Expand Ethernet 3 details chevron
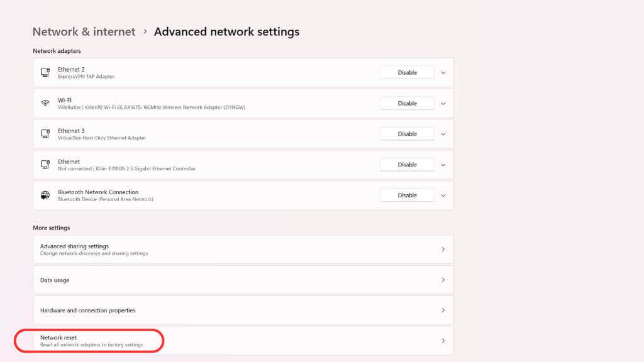This screenshot has width=644, height=362. [443, 134]
